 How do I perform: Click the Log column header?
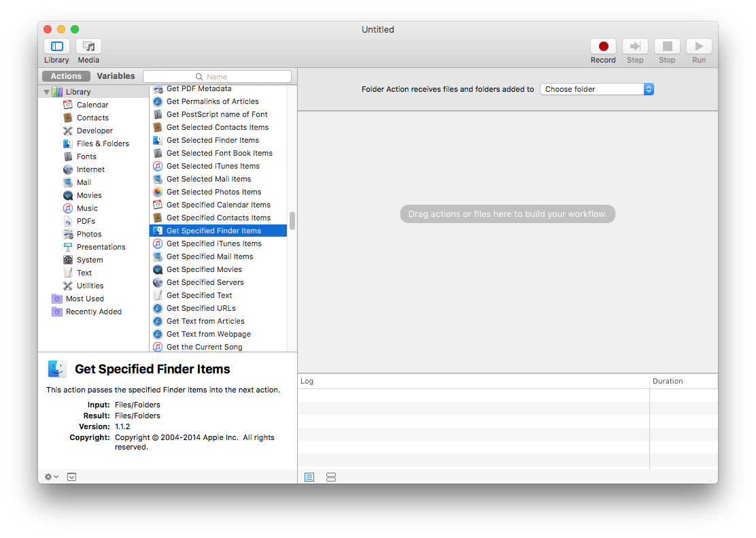tap(473, 381)
